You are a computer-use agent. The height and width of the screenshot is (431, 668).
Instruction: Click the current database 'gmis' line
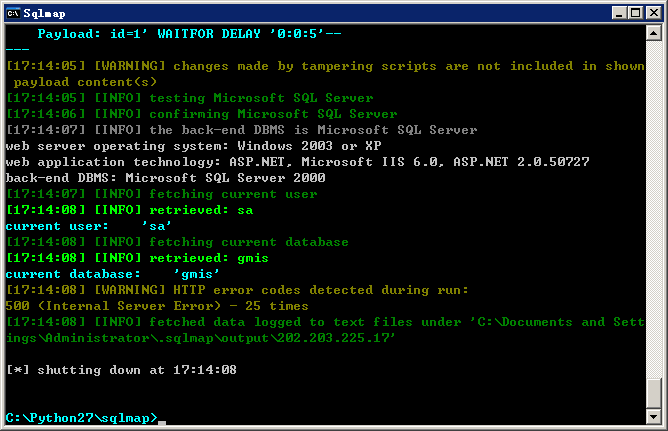(x=112, y=274)
